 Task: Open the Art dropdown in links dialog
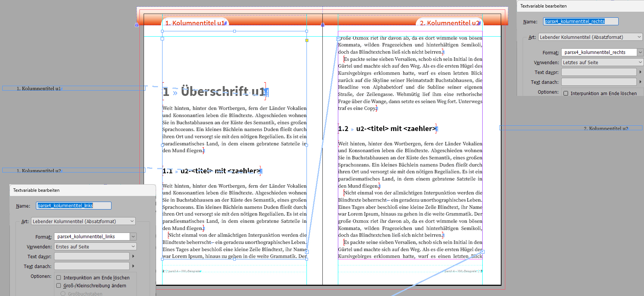(x=83, y=221)
